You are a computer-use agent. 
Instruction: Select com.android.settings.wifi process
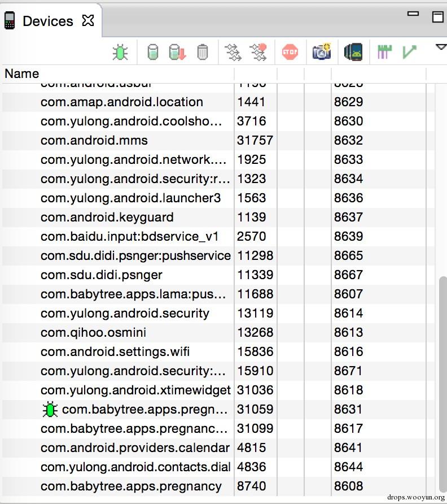coord(218,352)
